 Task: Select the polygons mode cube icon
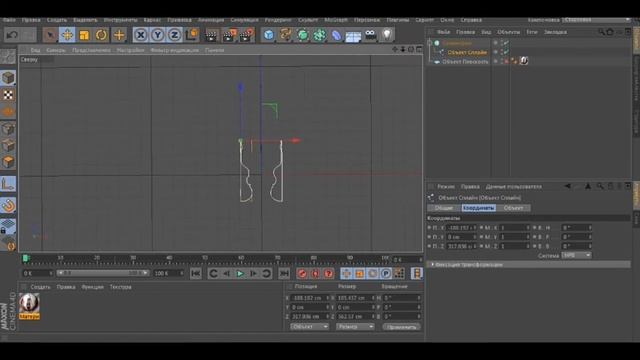(x=8, y=162)
